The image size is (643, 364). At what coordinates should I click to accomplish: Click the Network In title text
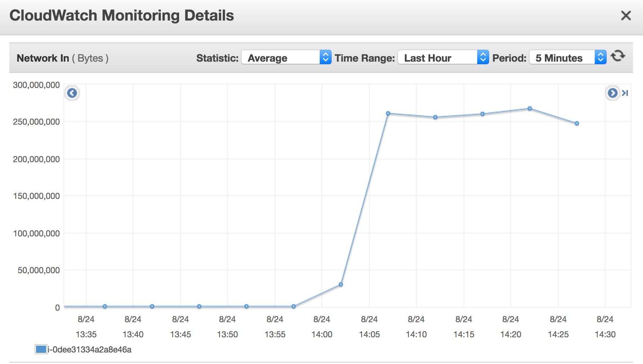pos(43,58)
